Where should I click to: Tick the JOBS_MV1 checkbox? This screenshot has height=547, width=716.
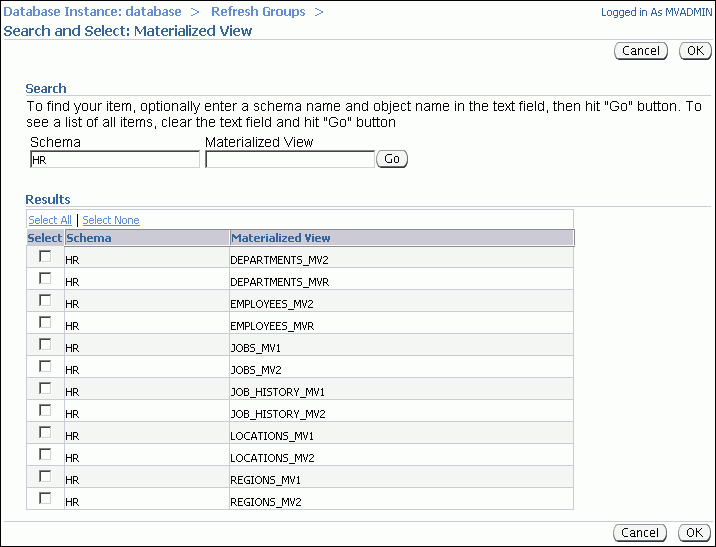tap(45, 344)
